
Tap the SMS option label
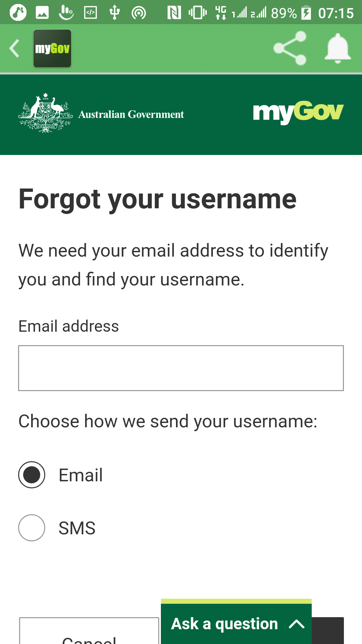pyautogui.click(x=77, y=528)
